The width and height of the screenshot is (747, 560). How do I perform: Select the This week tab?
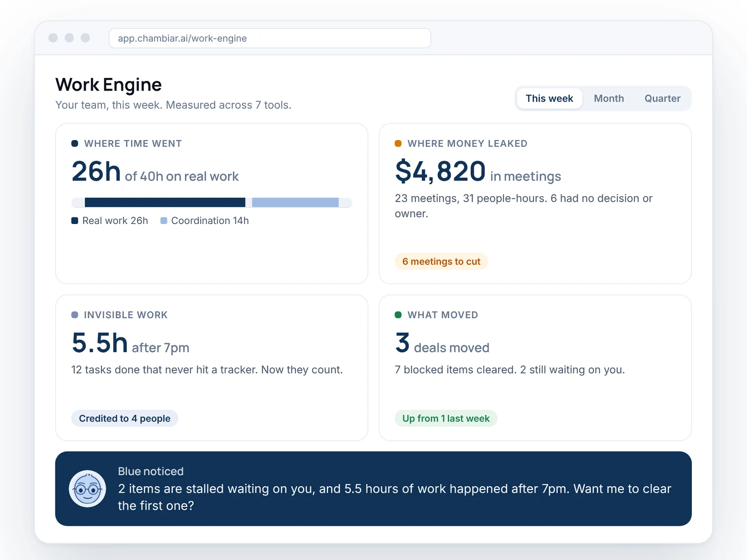pyautogui.click(x=550, y=98)
